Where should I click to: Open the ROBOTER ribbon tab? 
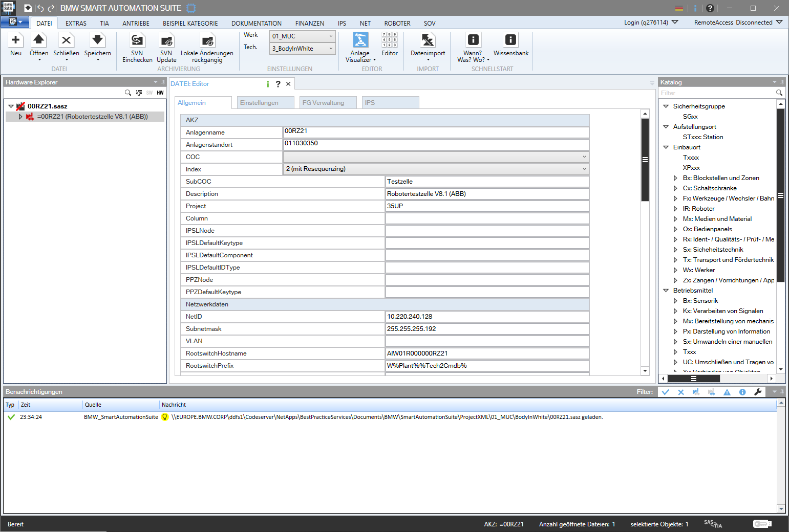397,24
